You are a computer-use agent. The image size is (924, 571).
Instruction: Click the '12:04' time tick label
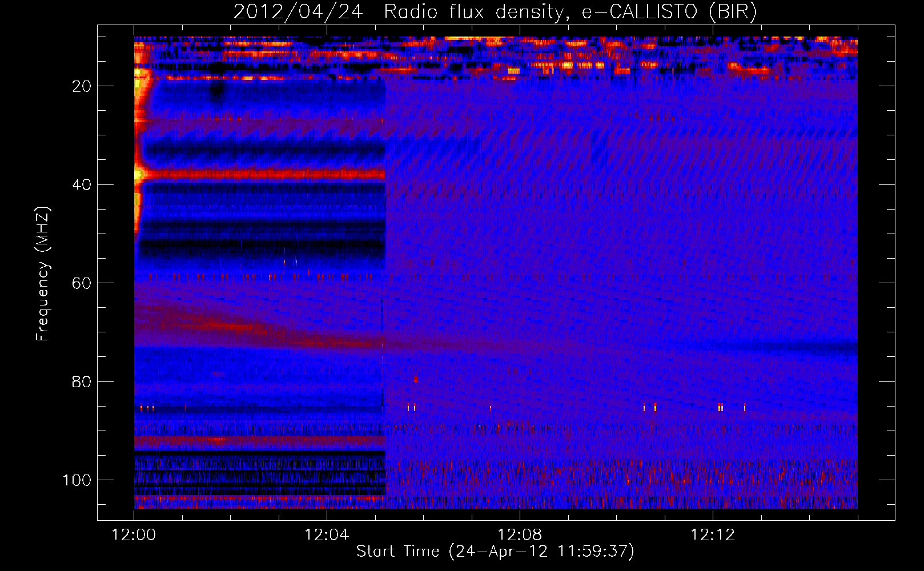pos(327,535)
